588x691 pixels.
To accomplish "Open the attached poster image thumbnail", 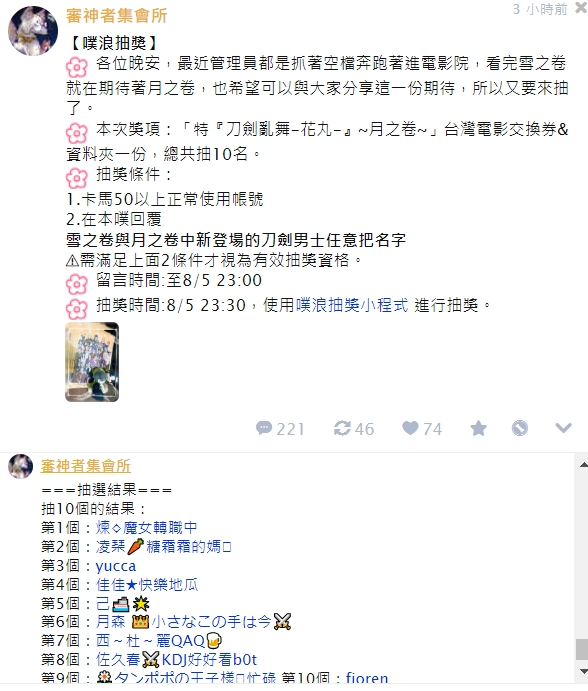I will coord(92,362).
